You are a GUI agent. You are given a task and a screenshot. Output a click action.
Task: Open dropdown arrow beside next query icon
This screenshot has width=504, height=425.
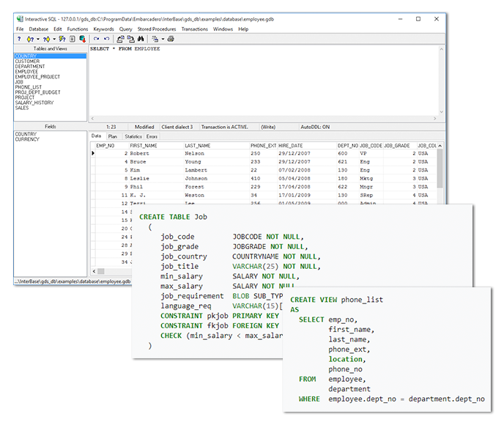pyautogui.click(x=54, y=39)
